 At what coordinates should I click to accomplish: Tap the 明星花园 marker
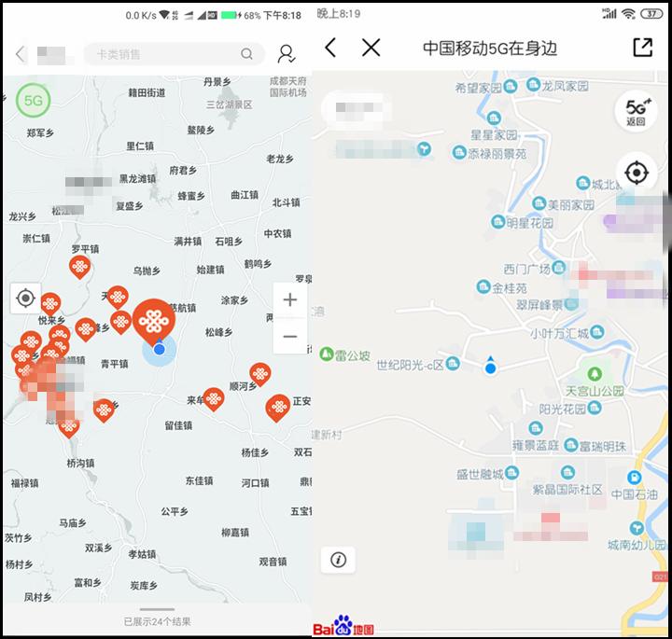coord(498,222)
